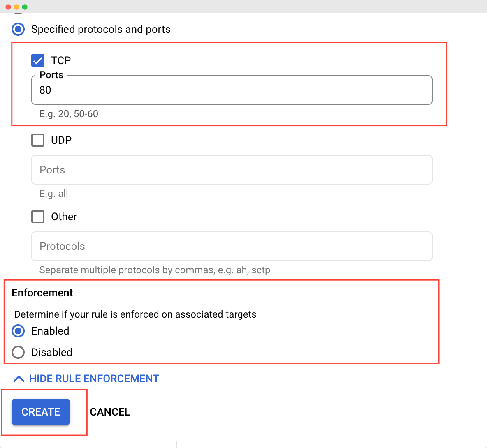Focus the empty UDP Ports field
The height and width of the screenshot is (448, 487).
[232, 170]
